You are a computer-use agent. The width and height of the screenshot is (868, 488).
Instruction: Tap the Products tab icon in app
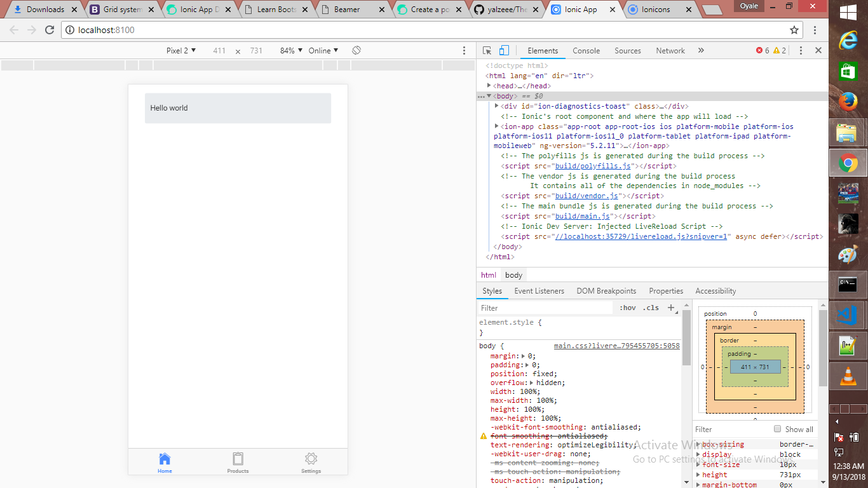click(x=238, y=459)
